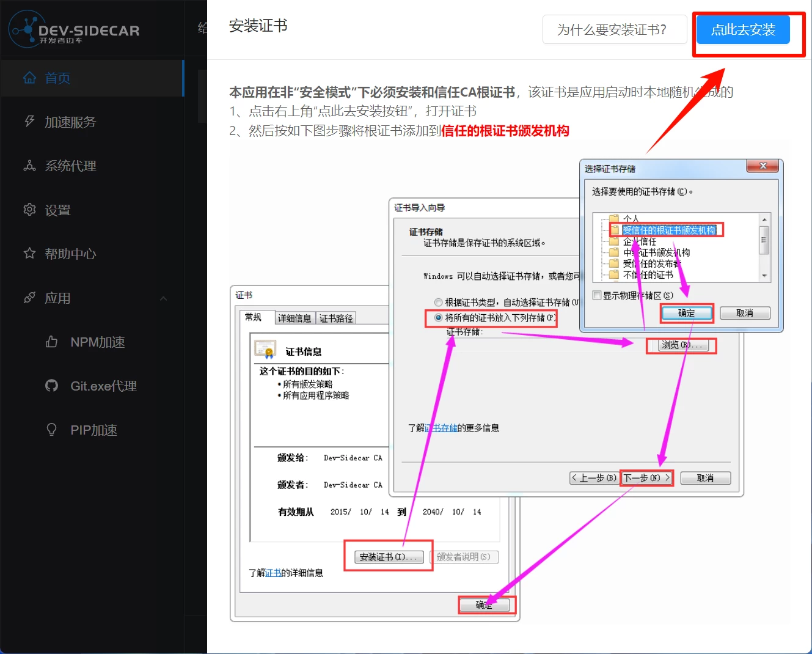Switch to the 详细信息 tab
Screen dimensions: 812x654
tap(294, 318)
